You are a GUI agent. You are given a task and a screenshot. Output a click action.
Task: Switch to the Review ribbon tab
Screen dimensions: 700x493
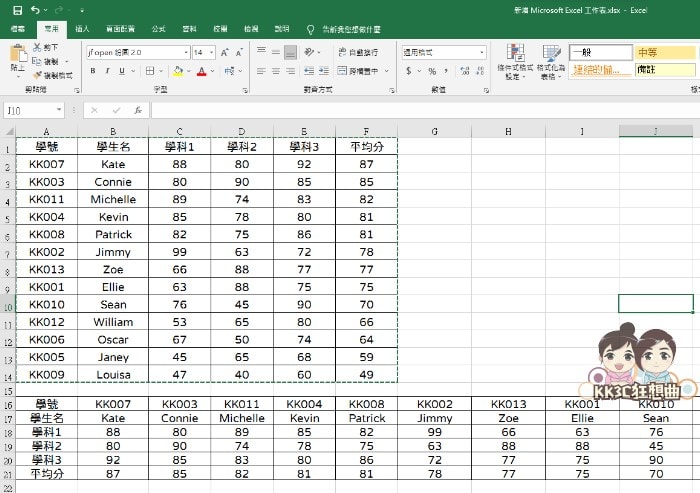tap(220, 29)
